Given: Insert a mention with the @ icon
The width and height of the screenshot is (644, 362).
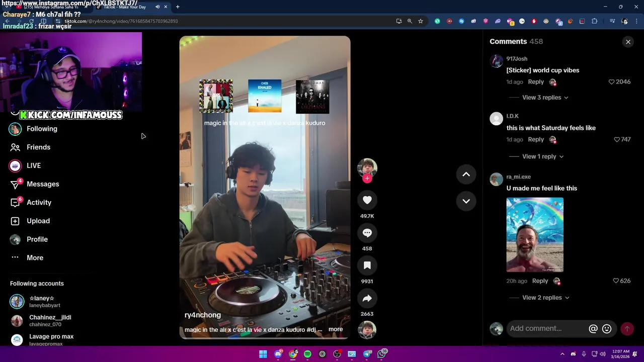Looking at the screenshot, I should coord(593,329).
